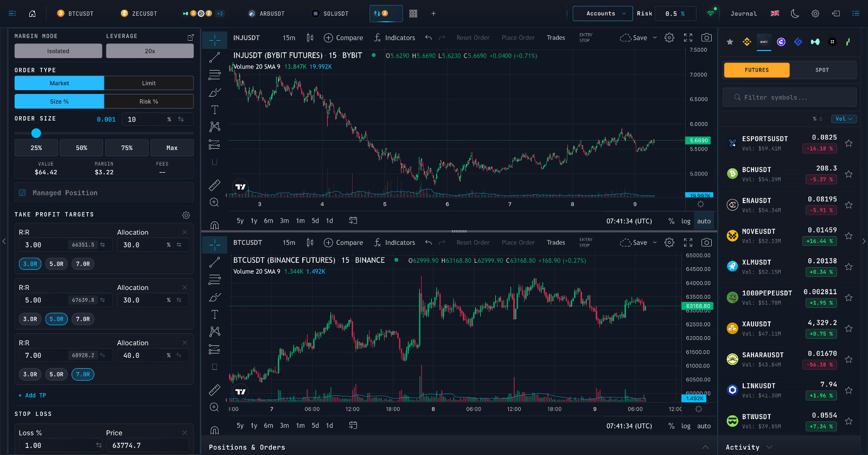Click the 20x leverage selector

click(x=150, y=51)
